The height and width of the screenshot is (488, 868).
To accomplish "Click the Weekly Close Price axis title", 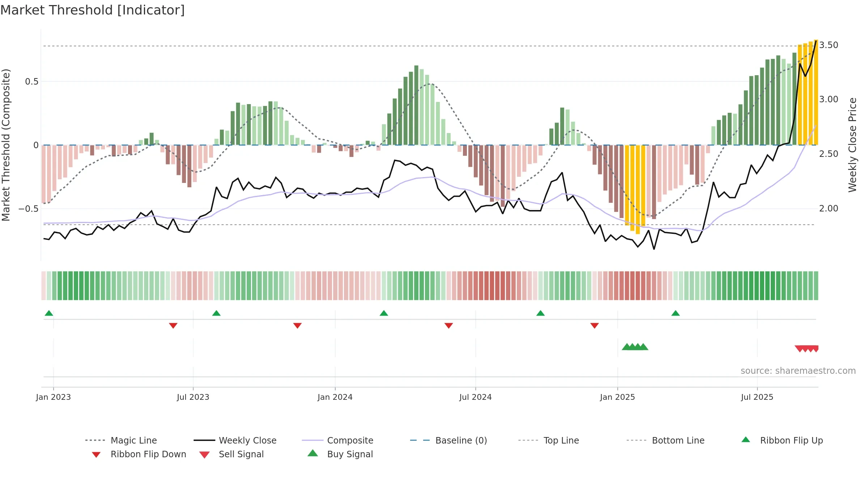I will tap(852, 145).
